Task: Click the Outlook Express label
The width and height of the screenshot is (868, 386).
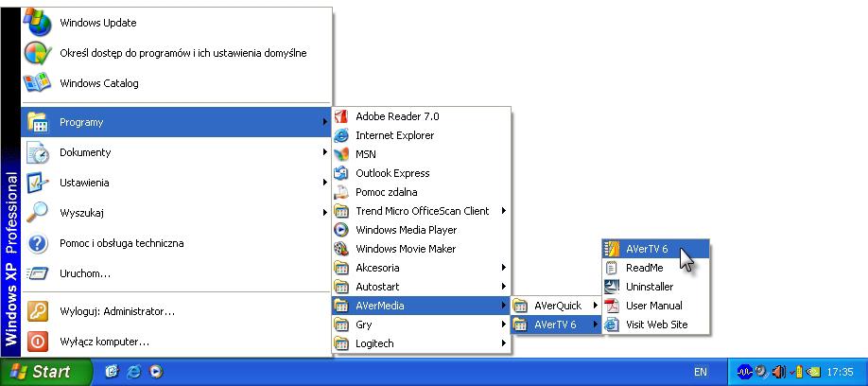Action: coord(392,173)
